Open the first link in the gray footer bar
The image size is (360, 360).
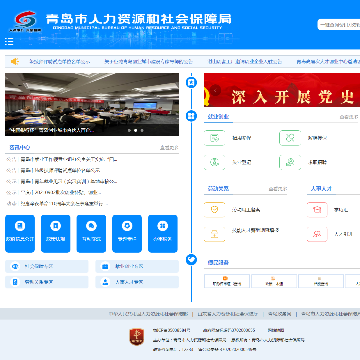pyautogui.click(x=149, y=314)
